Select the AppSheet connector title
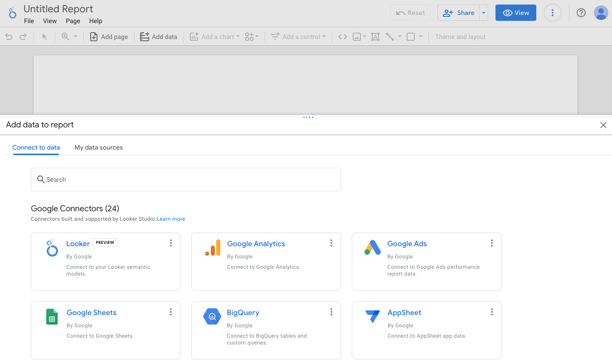 pyautogui.click(x=404, y=312)
